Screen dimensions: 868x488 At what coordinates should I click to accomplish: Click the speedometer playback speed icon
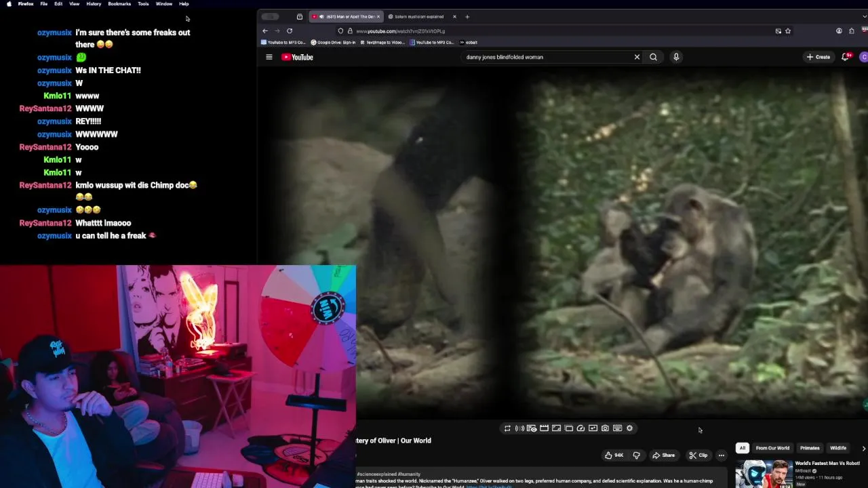pyautogui.click(x=580, y=428)
